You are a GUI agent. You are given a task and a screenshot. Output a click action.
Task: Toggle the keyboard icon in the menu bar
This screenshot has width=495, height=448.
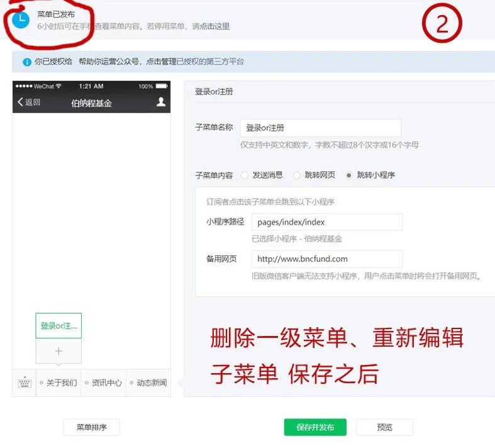point(25,383)
